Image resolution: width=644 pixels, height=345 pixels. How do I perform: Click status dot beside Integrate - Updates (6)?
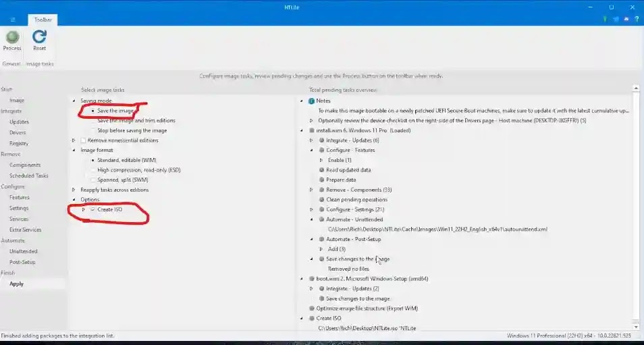321,140
